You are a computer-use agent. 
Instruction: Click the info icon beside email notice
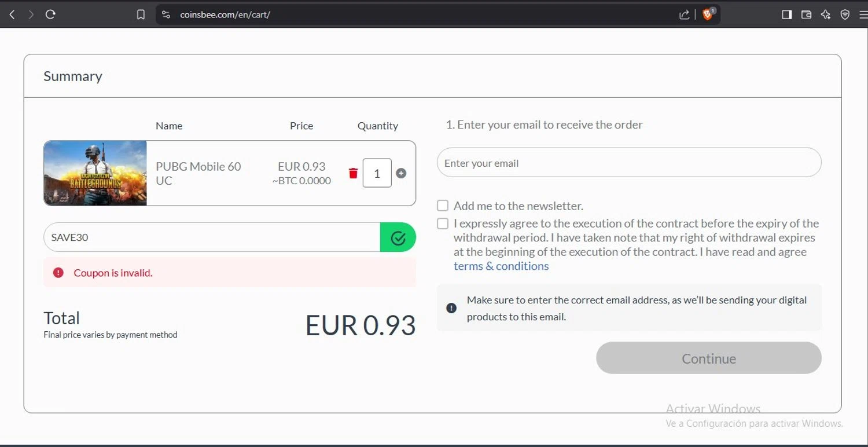click(x=452, y=308)
